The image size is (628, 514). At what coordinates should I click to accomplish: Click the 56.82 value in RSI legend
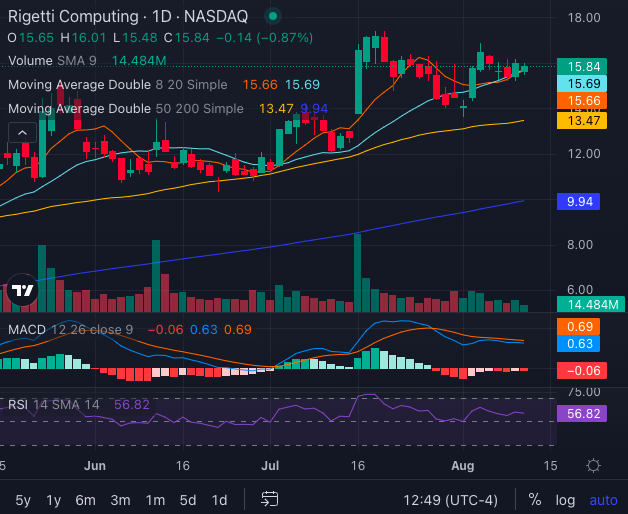point(132,405)
